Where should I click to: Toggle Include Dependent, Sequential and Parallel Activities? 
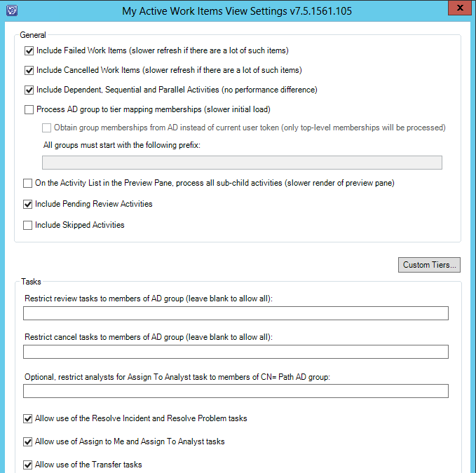(29, 90)
